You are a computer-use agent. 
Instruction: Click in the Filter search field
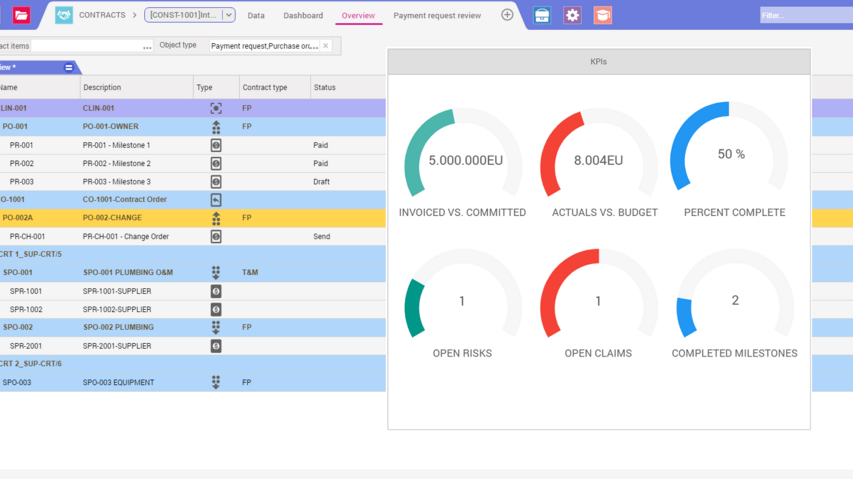tap(805, 15)
